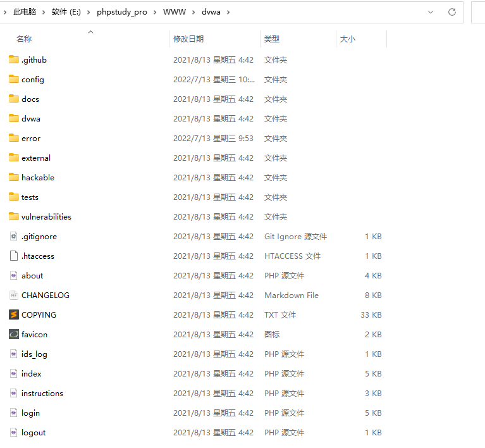Click the favicon image icon

click(x=14, y=334)
